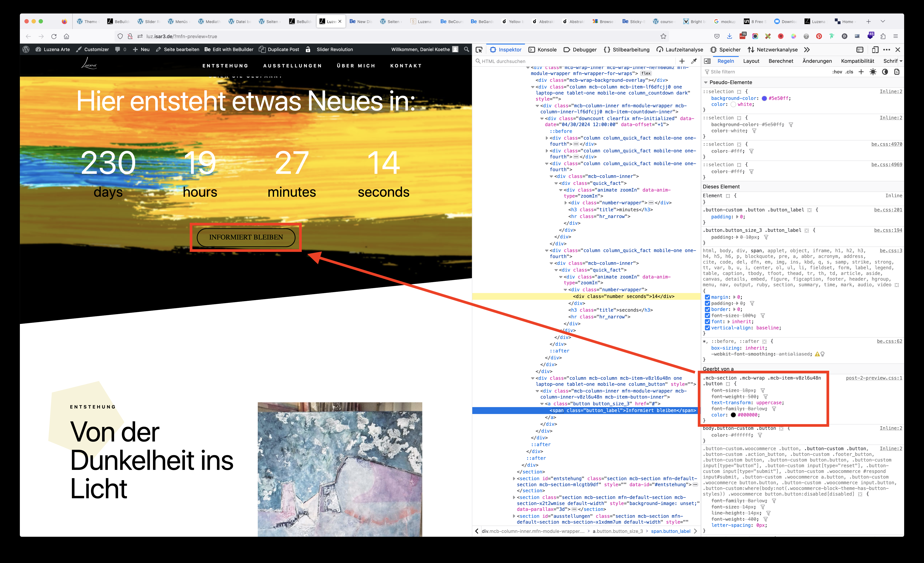
Task: Open a new browser tab with plus
Action: [869, 21]
